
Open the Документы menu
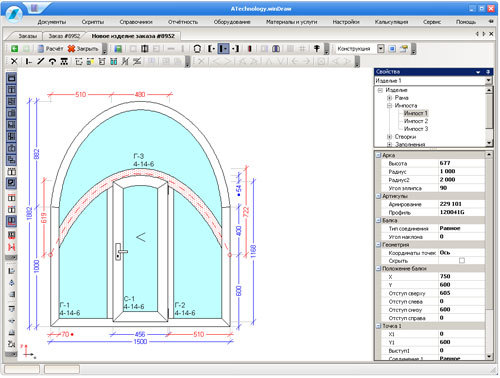52,22
